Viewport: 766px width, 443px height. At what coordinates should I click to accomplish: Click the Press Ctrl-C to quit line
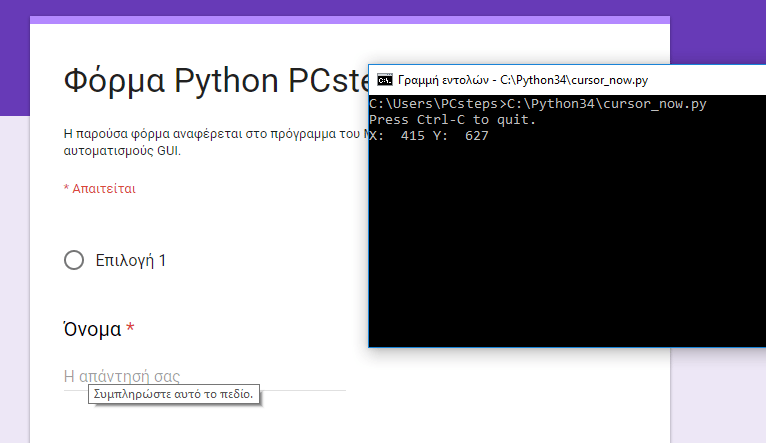pos(452,120)
